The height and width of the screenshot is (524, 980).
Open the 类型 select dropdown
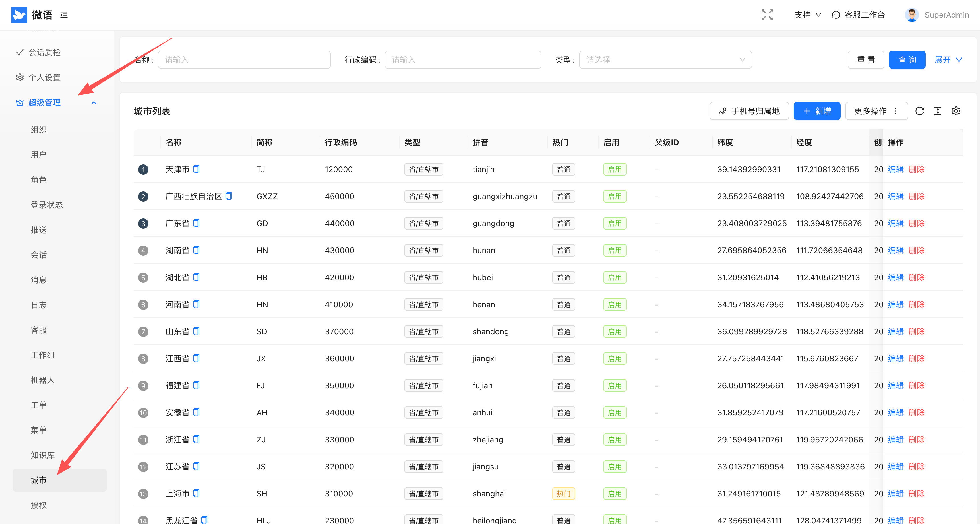pyautogui.click(x=665, y=60)
